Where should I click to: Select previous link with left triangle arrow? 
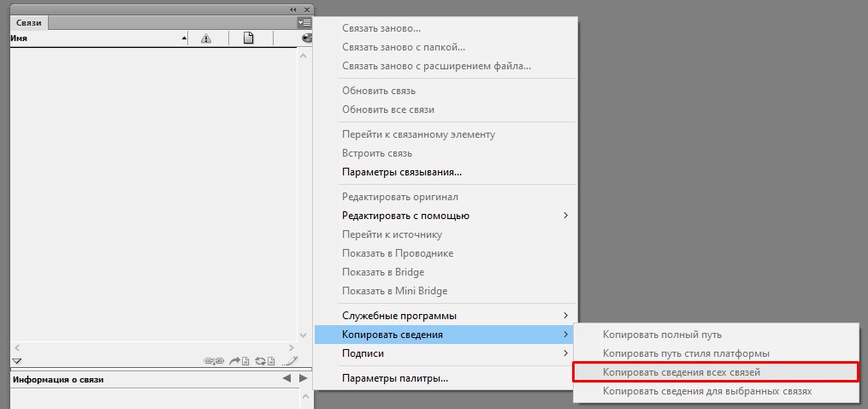coord(286,378)
